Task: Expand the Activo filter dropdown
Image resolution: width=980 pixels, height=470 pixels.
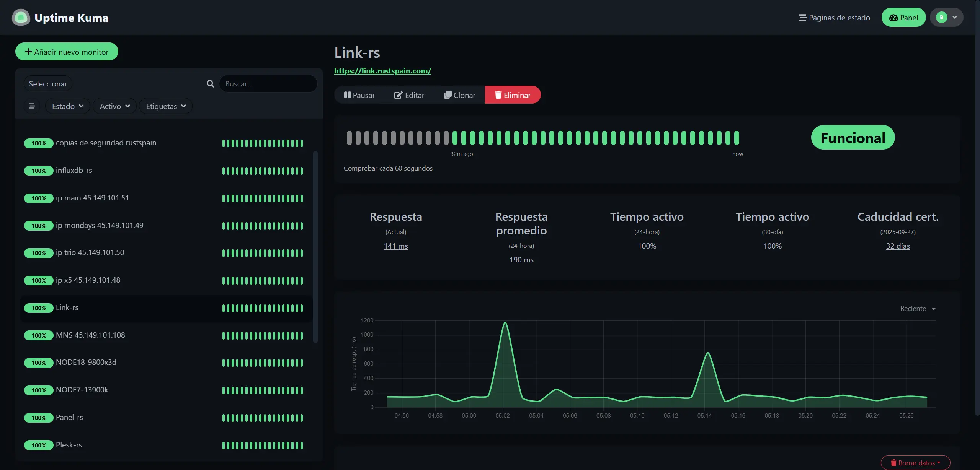Action: [x=115, y=106]
